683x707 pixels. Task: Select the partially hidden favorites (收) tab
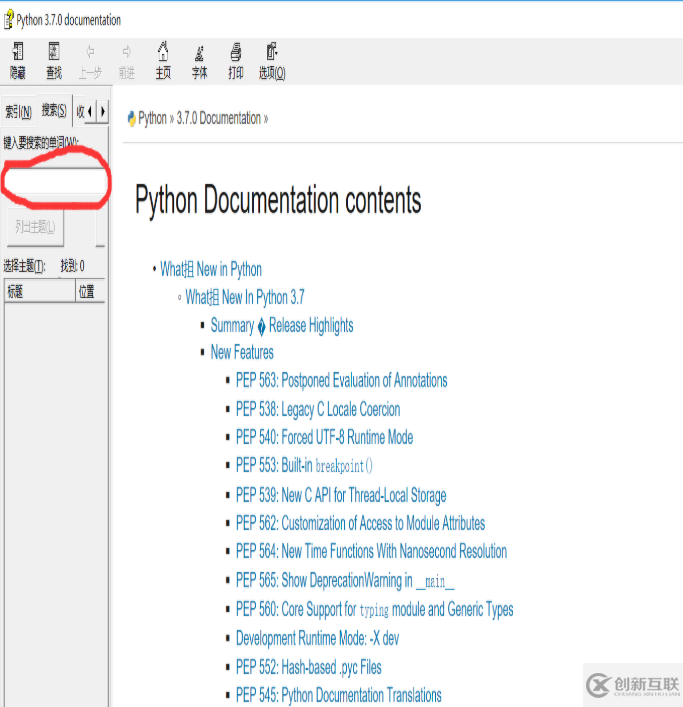point(80,111)
